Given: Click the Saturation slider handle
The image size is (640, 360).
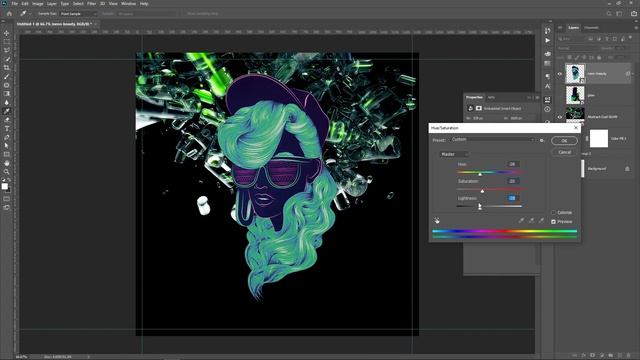Looking at the screenshot, I should (482, 191).
